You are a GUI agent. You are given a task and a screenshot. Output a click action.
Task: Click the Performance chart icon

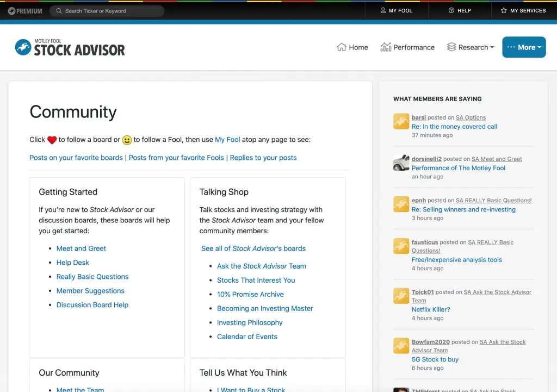click(x=386, y=47)
